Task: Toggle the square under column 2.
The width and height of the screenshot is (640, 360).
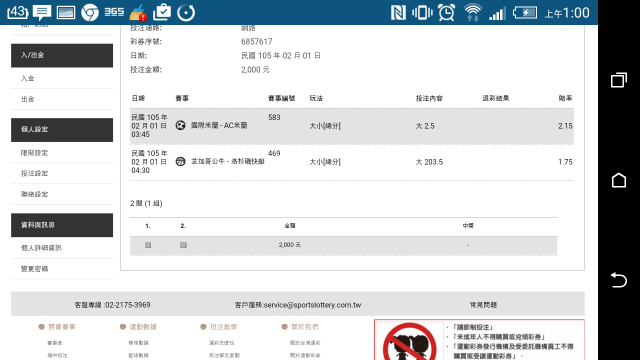Action: [x=183, y=245]
